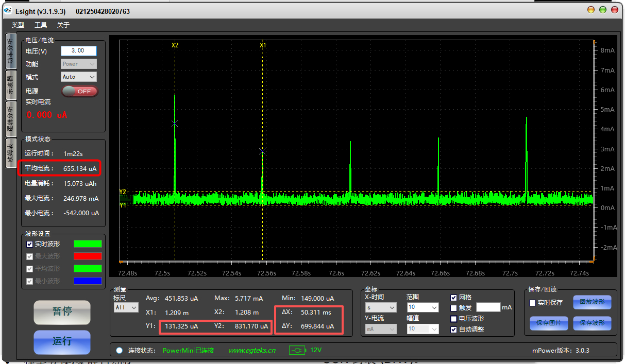The width and height of the screenshot is (625, 364).
Task: Toggle the 网格 grid checkbox
Action: (454, 298)
